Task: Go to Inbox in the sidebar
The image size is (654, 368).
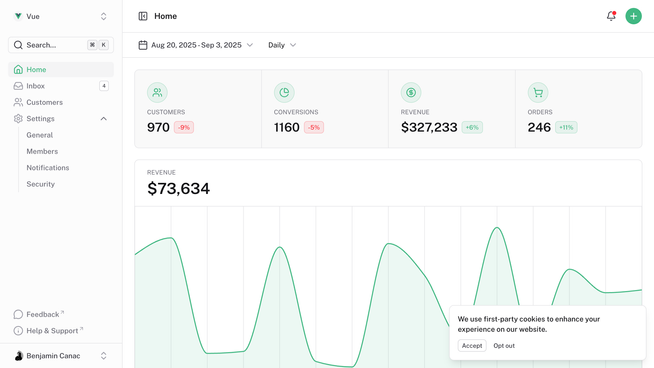Action: tap(61, 86)
